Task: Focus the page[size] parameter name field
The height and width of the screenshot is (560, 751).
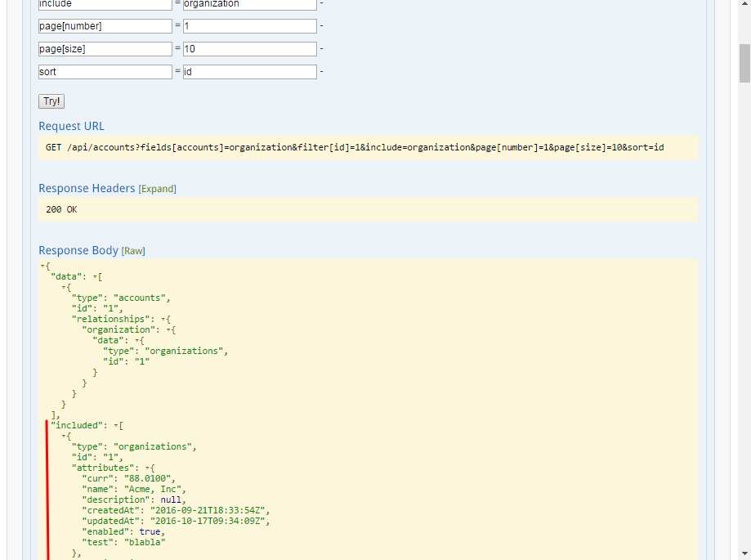Action: point(105,49)
